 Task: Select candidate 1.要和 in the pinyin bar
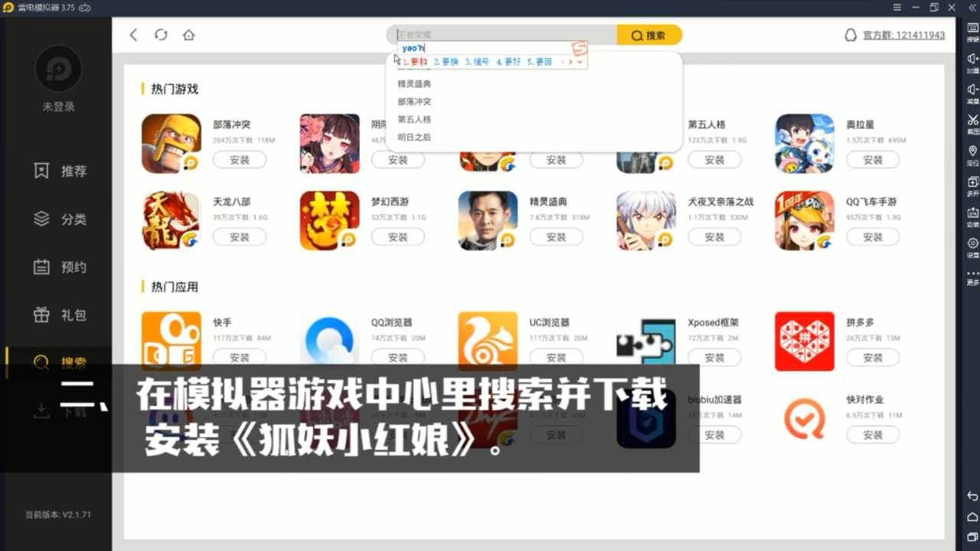tap(416, 62)
